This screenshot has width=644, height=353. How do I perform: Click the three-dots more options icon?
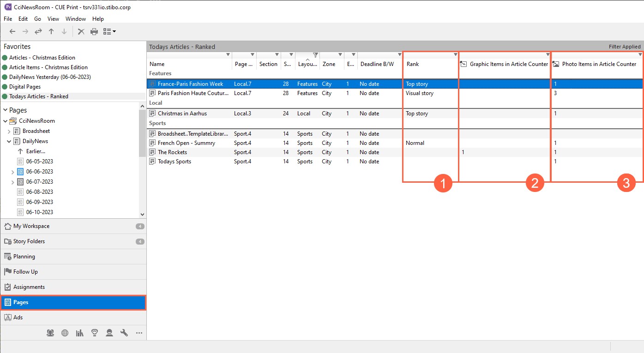[x=139, y=333]
